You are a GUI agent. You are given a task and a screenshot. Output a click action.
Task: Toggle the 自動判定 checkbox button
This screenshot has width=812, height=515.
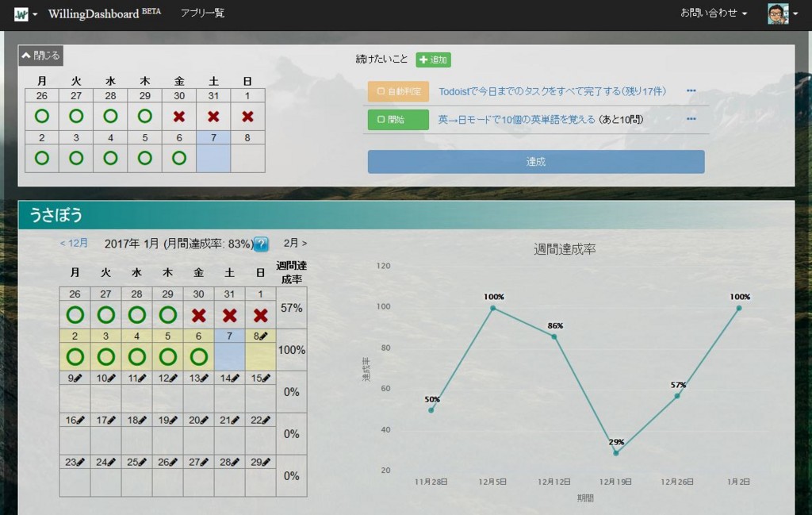398,91
